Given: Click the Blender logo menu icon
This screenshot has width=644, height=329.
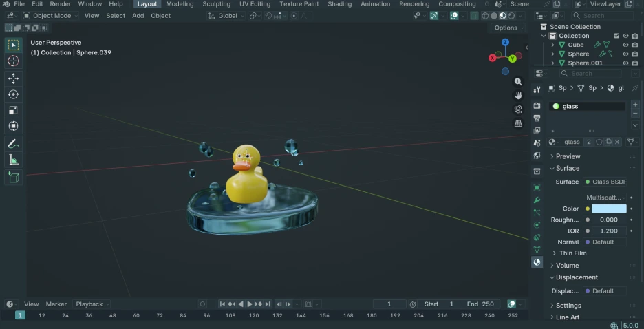Looking at the screenshot, I should click(6, 4).
